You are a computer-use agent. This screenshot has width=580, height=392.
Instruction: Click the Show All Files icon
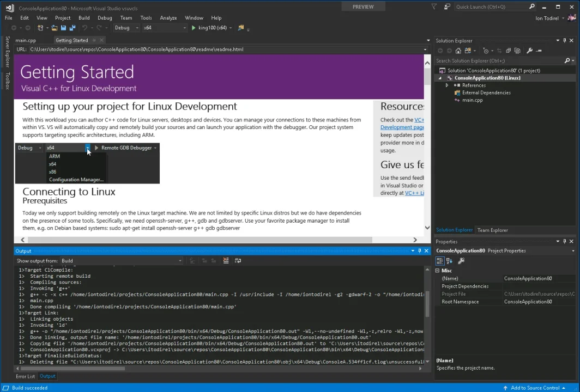click(517, 51)
